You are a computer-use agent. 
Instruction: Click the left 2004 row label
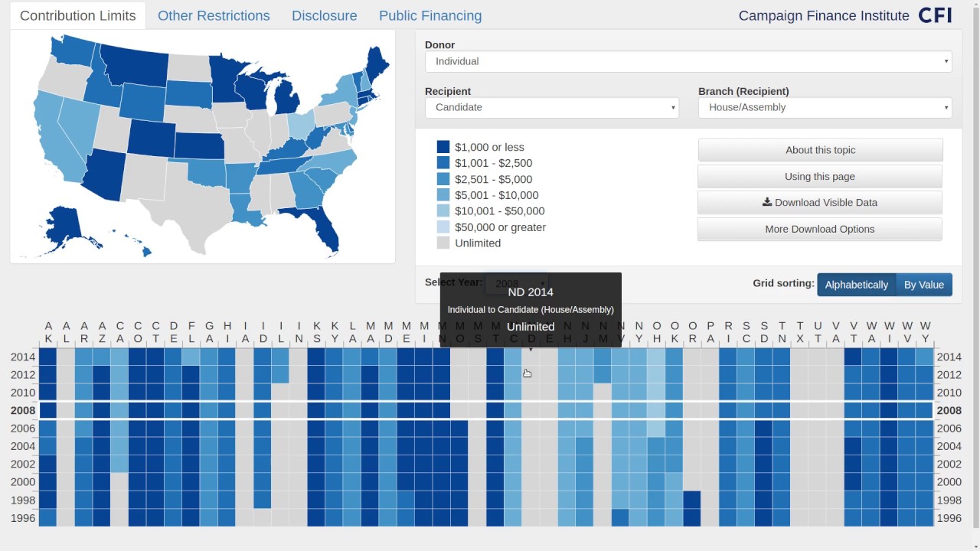(x=23, y=446)
